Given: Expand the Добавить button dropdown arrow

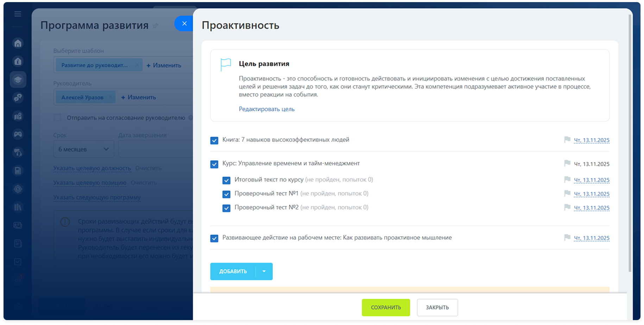Looking at the screenshot, I should [264, 271].
